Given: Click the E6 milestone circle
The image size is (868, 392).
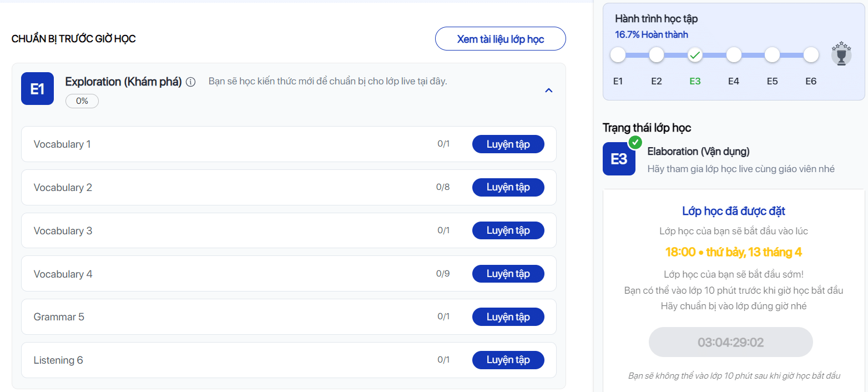Looking at the screenshot, I should (811, 55).
